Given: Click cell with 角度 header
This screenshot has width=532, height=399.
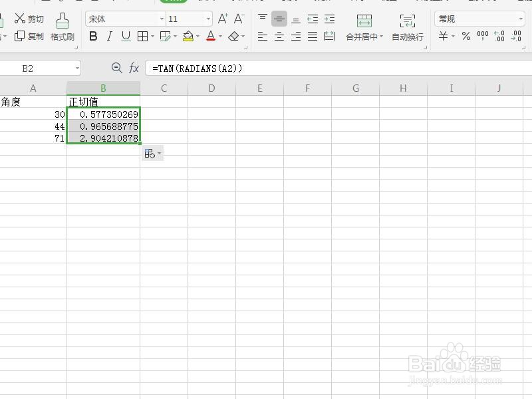Looking at the screenshot, I should (x=33, y=102).
